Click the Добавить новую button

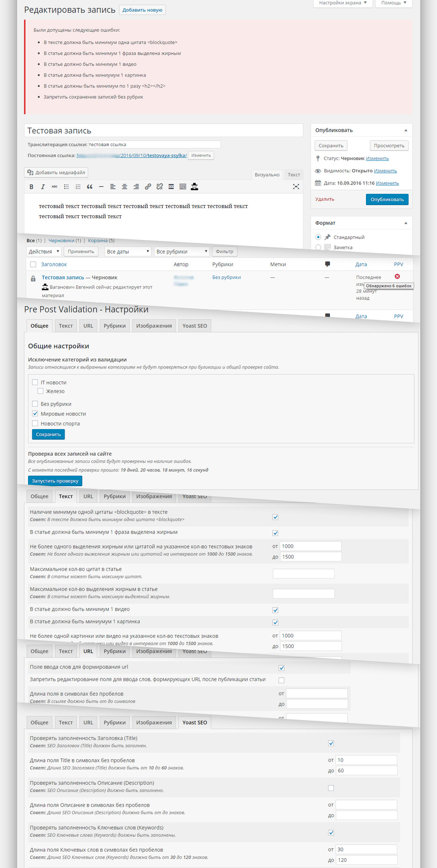(143, 10)
